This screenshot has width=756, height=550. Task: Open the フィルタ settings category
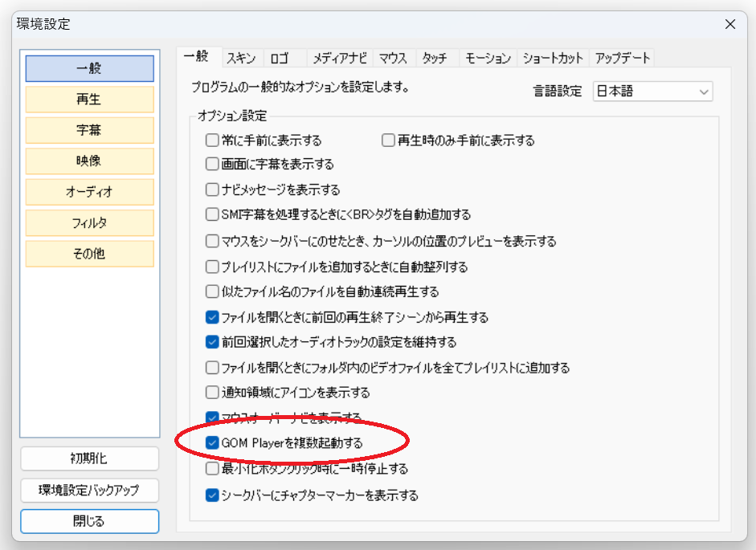coord(89,223)
